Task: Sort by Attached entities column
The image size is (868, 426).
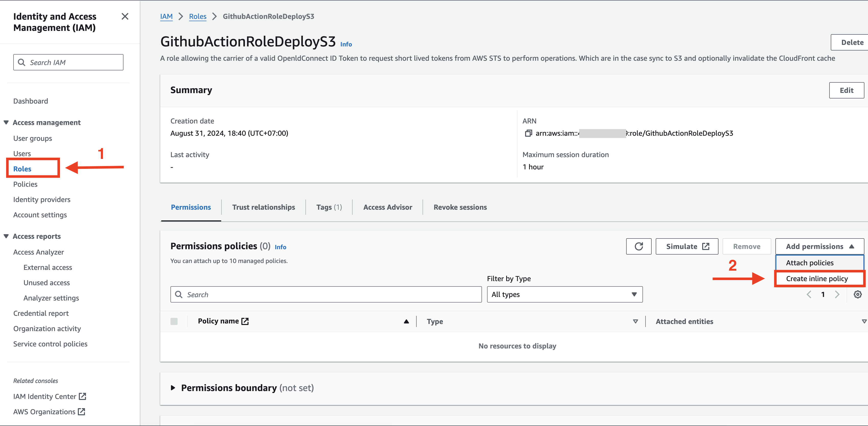Action: (x=864, y=322)
